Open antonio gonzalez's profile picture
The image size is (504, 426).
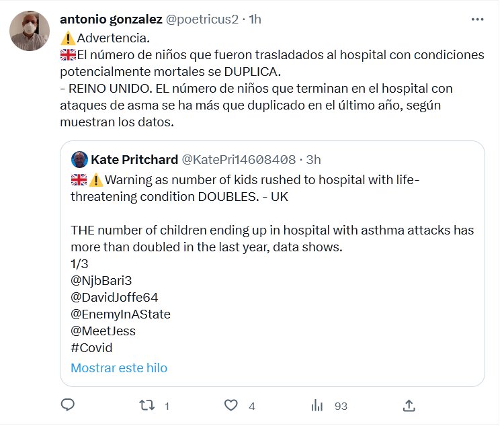pyautogui.click(x=30, y=31)
